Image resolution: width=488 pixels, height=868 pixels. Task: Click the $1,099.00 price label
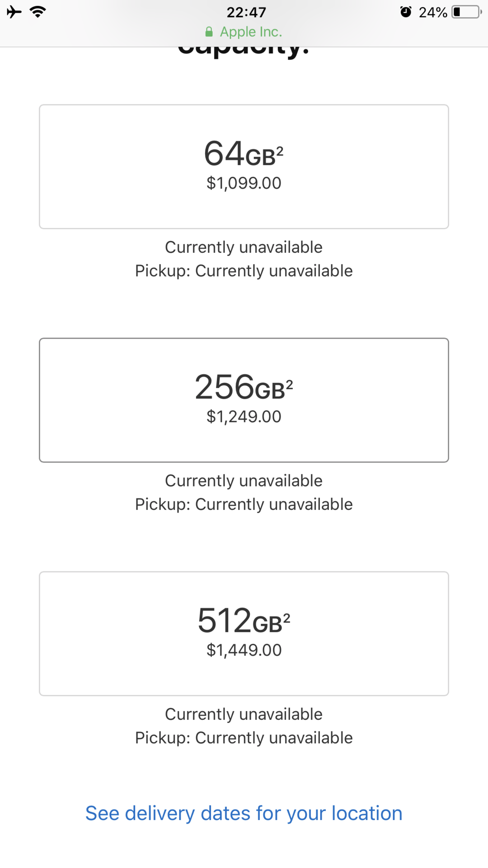244,183
